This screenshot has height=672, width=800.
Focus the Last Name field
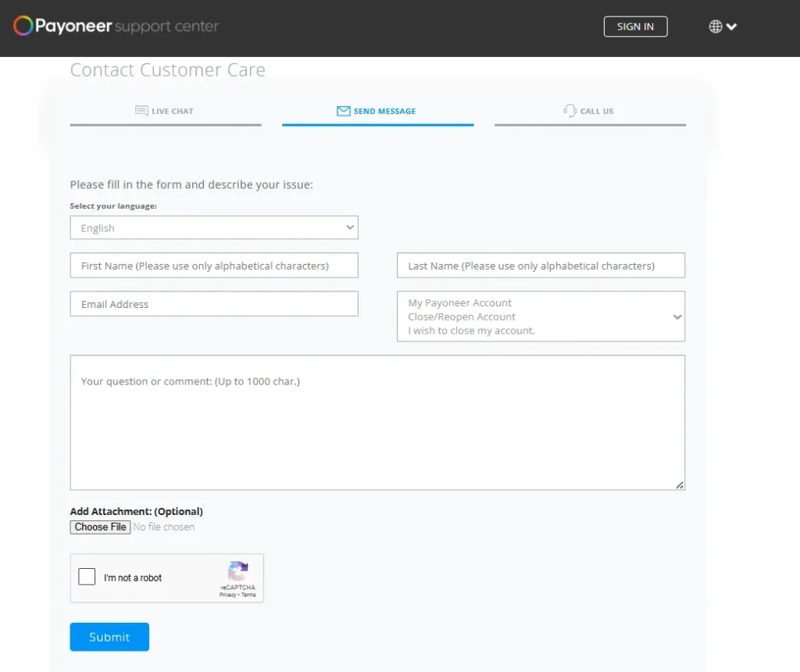pos(541,266)
